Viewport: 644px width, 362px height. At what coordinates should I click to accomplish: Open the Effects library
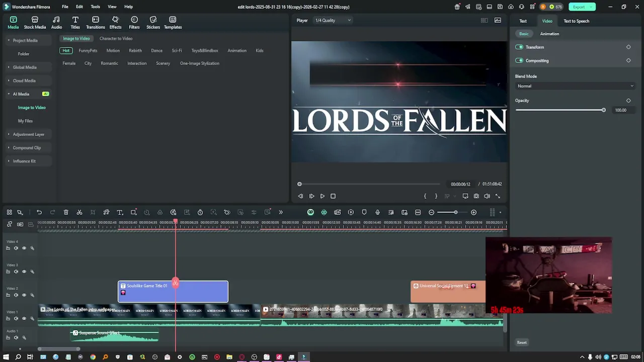[x=115, y=23]
